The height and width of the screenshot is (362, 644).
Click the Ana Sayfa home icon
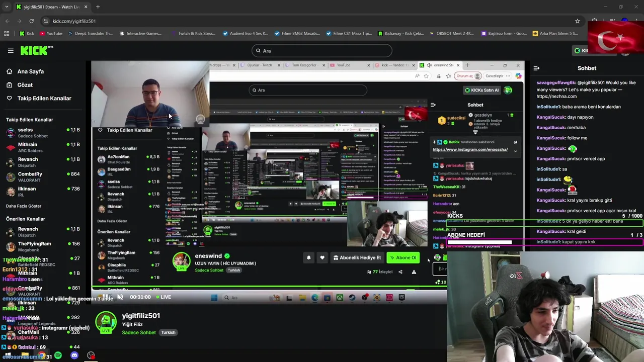(x=9, y=71)
